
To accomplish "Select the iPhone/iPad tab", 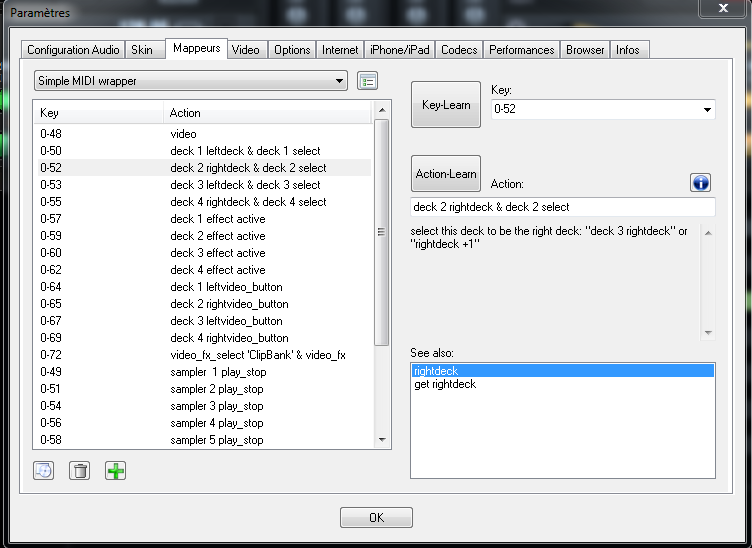I will point(400,49).
